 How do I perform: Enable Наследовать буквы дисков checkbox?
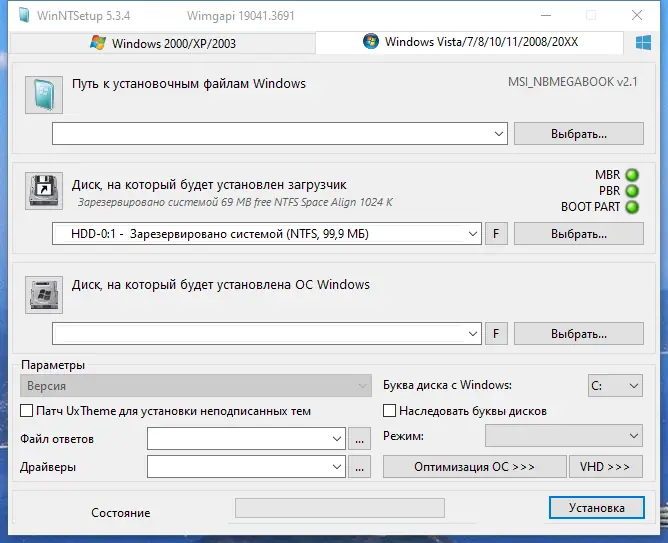389,411
